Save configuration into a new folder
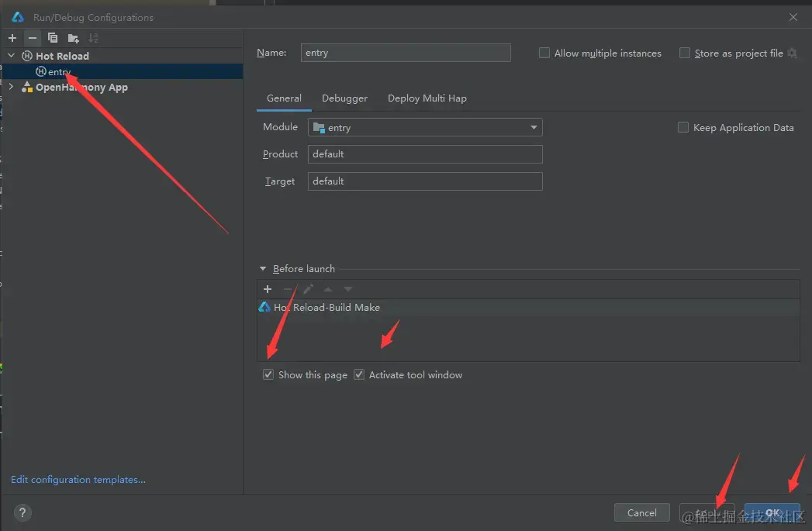The height and width of the screenshot is (531, 812). [x=73, y=38]
